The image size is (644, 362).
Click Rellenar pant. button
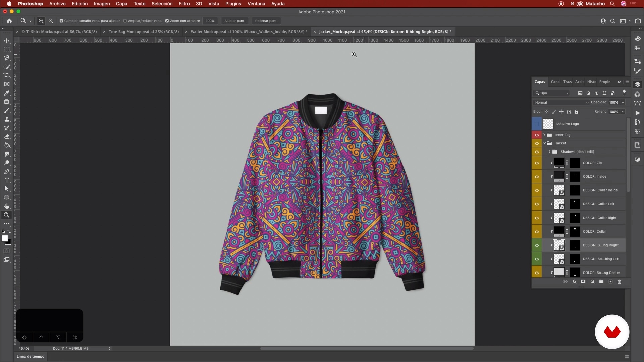tap(266, 21)
